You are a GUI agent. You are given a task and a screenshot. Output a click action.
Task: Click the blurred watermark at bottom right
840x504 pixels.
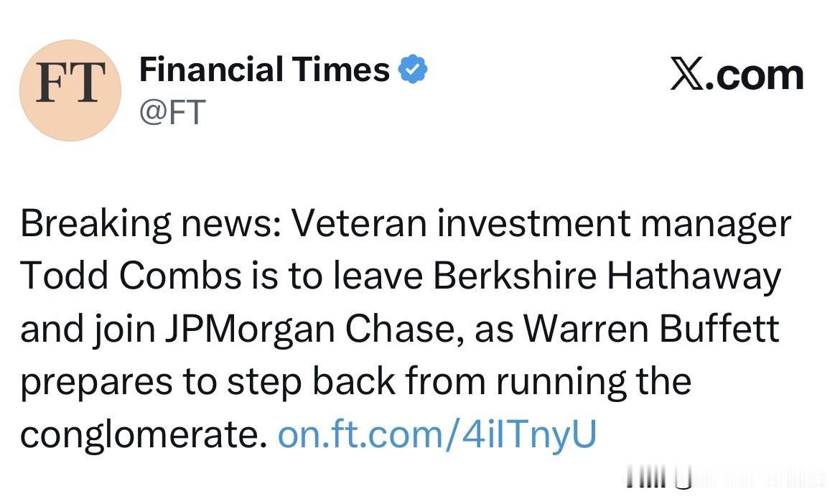pyautogui.click(x=725, y=478)
